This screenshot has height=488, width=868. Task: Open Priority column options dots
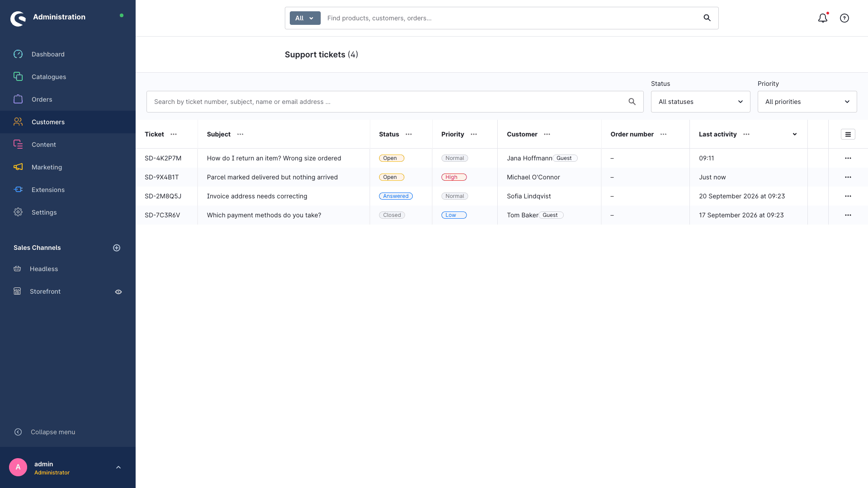click(474, 134)
